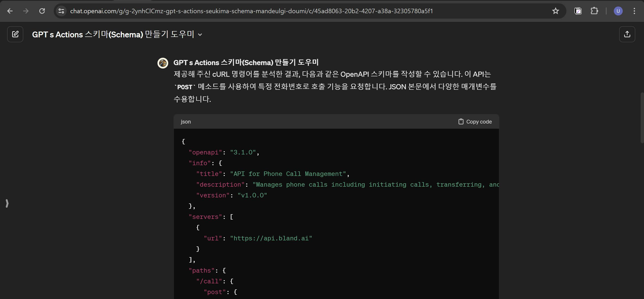
Task: Bookmark this page with star icon
Action: [555, 11]
